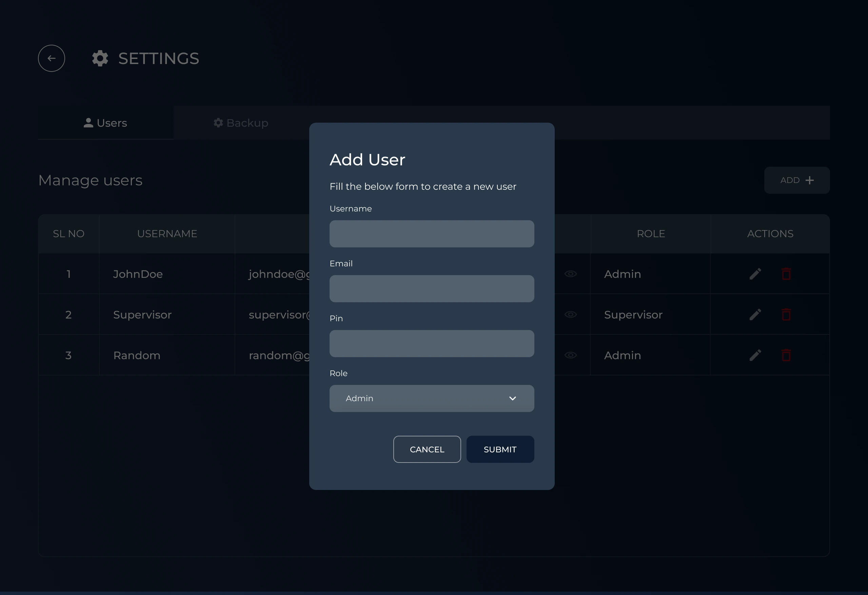The width and height of the screenshot is (868, 595).
Task: Focus the Pin input field
Action: point(432,344)
